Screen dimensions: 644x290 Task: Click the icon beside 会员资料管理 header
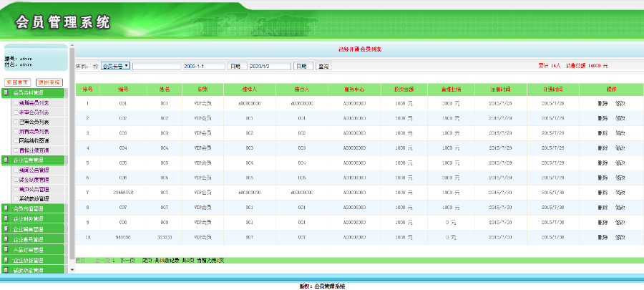point(6,93)
